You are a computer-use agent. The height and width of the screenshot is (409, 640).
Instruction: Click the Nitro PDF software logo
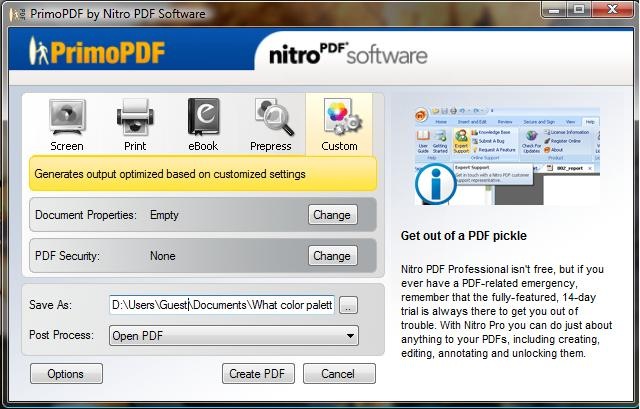click(x=348, y=53)
